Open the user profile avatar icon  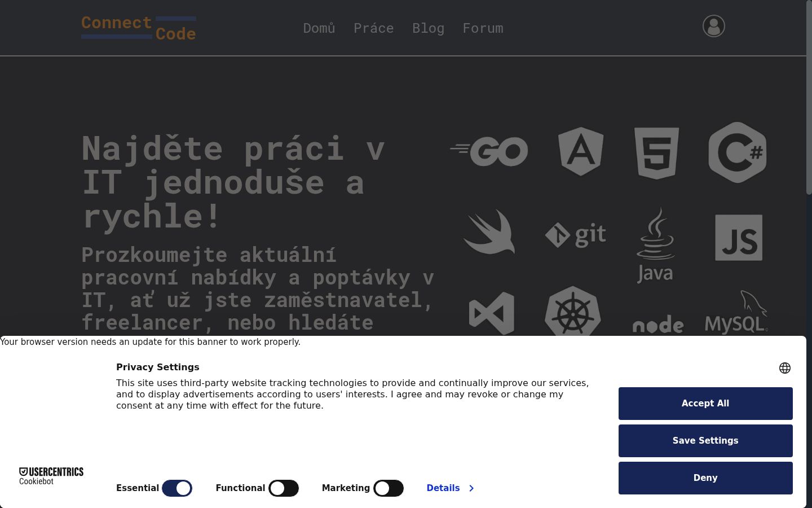(713, 26)
